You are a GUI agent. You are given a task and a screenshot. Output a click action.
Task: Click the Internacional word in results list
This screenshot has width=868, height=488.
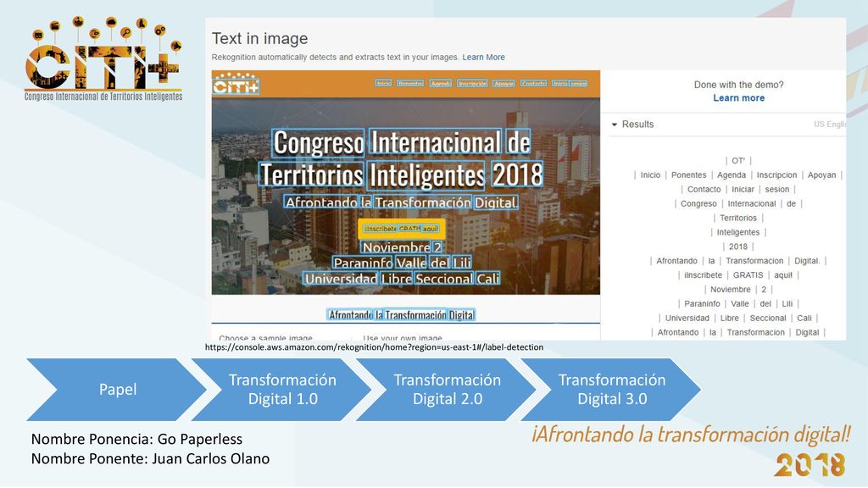click(752, 203)
